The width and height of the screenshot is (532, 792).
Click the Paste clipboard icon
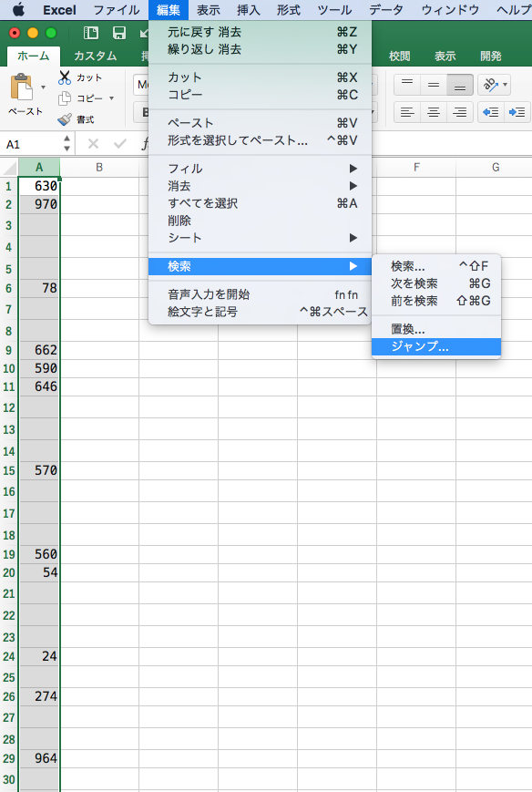coord(21,87)
